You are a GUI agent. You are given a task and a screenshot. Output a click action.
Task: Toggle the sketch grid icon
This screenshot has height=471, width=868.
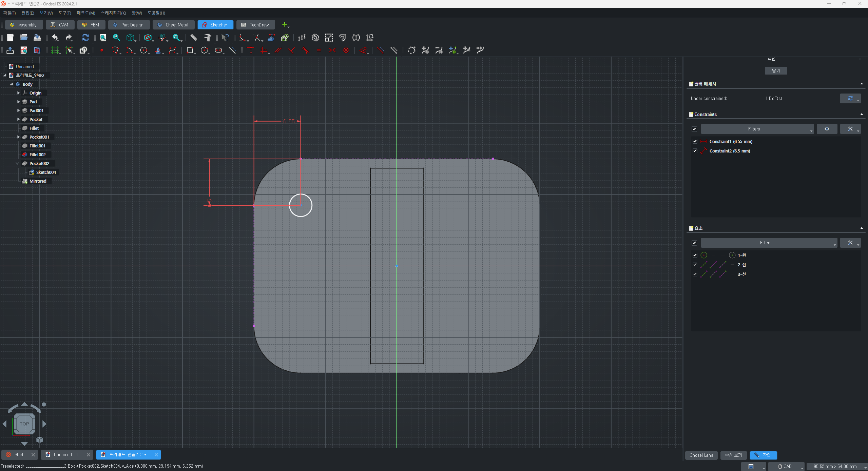(55, 50)
